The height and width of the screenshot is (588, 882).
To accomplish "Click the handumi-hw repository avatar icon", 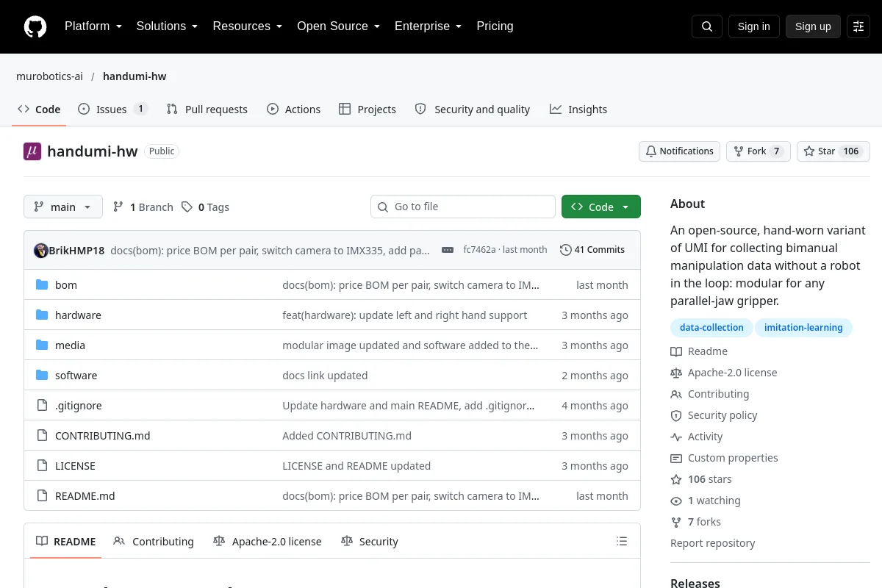I will point(32,151).
